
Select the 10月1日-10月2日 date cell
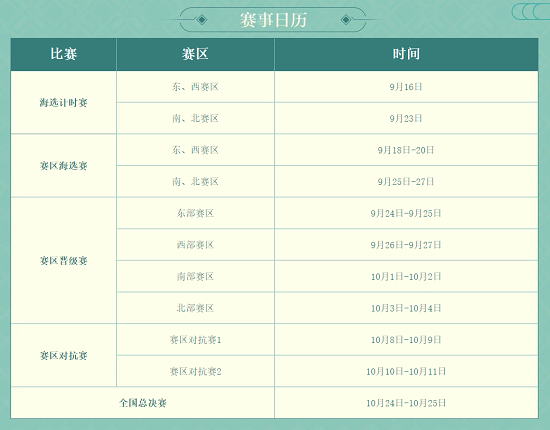[x=406, y=276]
